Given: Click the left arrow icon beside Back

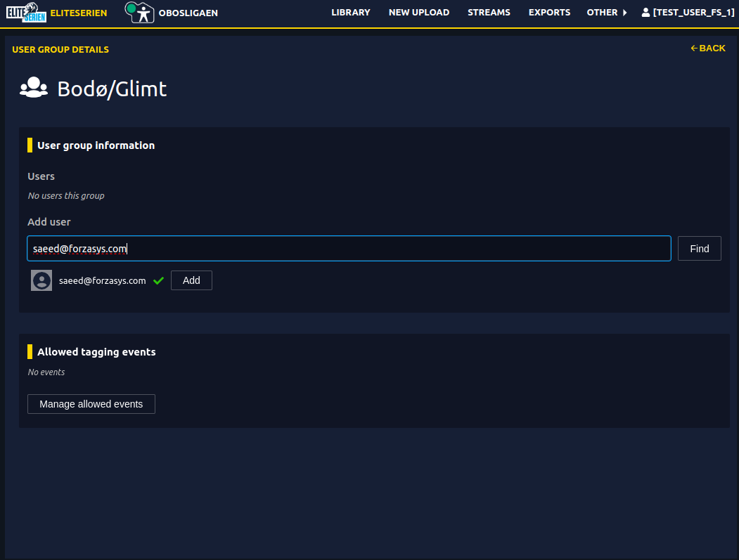Looking at the screenshot, I should click(x=694, y=48).
